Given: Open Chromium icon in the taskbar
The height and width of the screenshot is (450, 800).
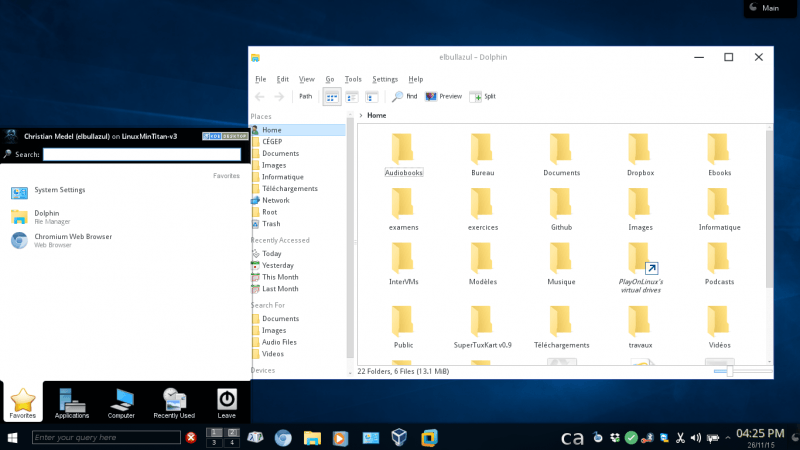Looking at the screenshot, I should (x=284, y=437).
